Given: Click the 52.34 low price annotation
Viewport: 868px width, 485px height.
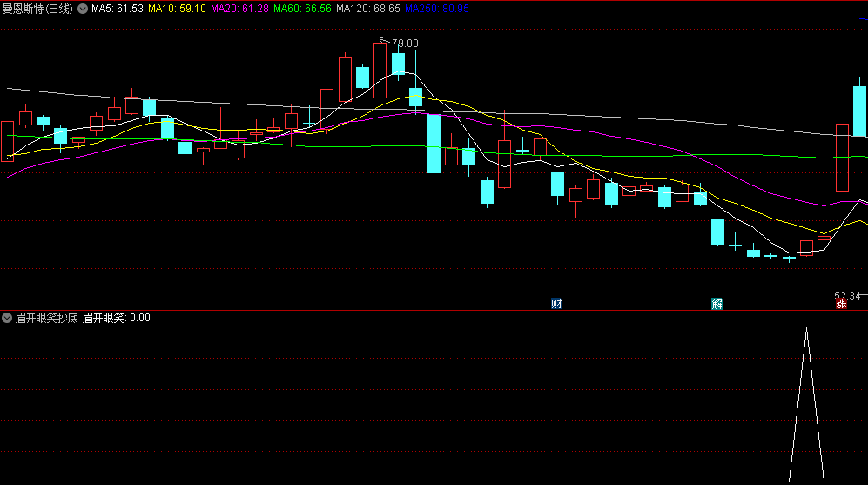Looking at the screenshot, I should [849, 296].
